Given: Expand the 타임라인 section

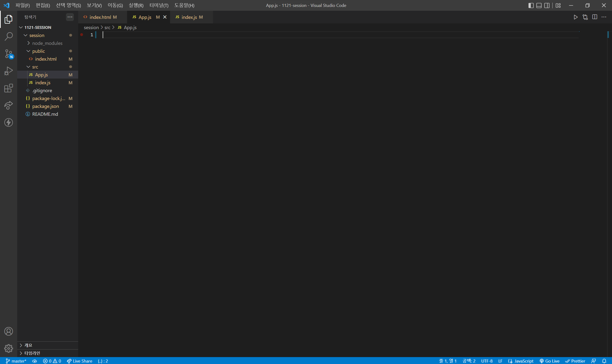Looking at the screenshot, I should (x=32, y=353).
